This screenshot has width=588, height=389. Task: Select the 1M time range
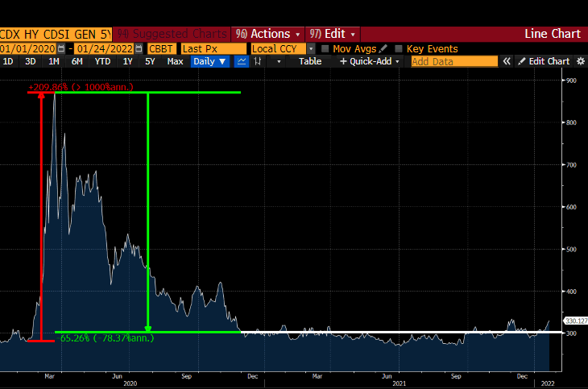pos(54,61)
